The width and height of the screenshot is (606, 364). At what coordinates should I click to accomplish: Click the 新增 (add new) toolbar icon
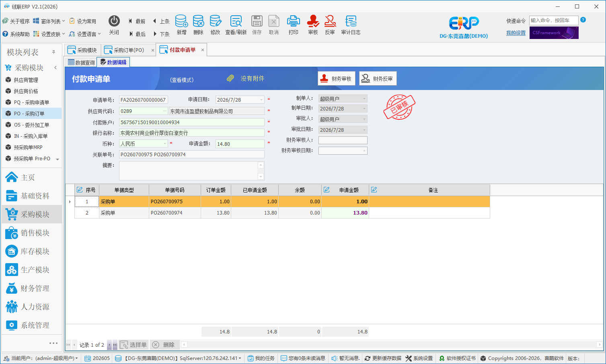click(181, 25)
